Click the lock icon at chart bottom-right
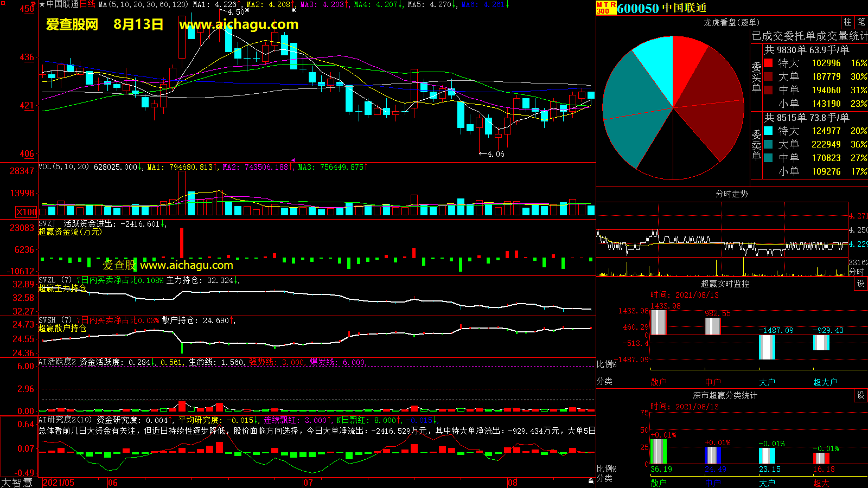 [x=591, y=481]
